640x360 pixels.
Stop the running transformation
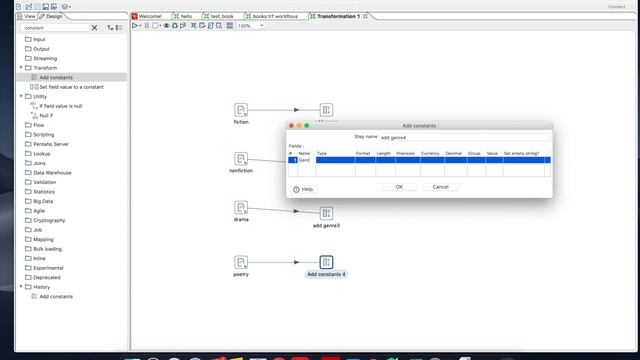point(155,26)
